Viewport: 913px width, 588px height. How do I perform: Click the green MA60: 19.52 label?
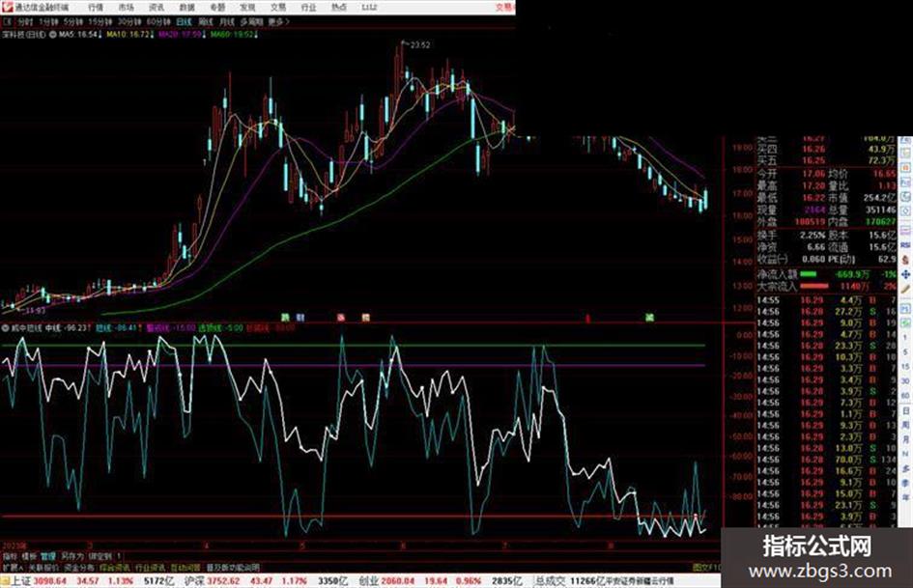click(232, 35)
